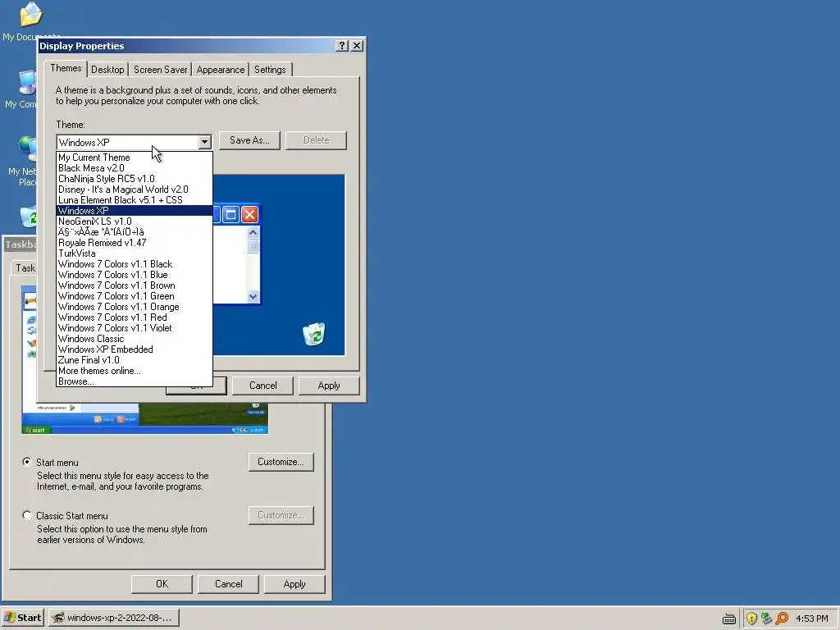
Task: Click the security shield icon in the system tray
Action: pyautogui.click(x=751, y=619)
